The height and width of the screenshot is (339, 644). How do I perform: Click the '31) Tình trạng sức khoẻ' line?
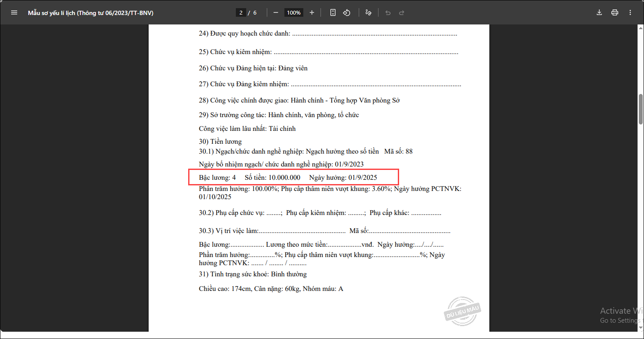click(253, 274)
